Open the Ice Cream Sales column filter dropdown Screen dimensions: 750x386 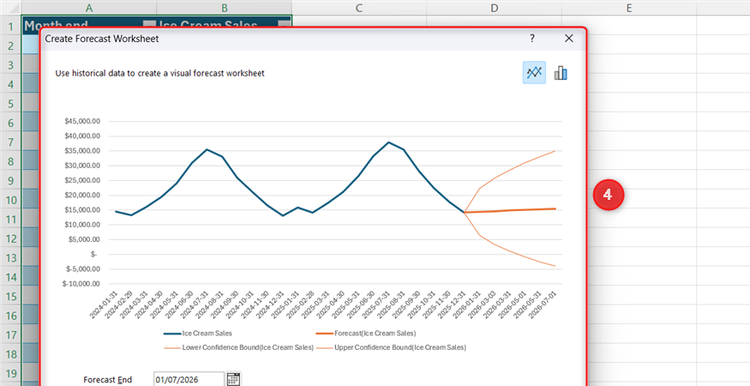point(285,24)
